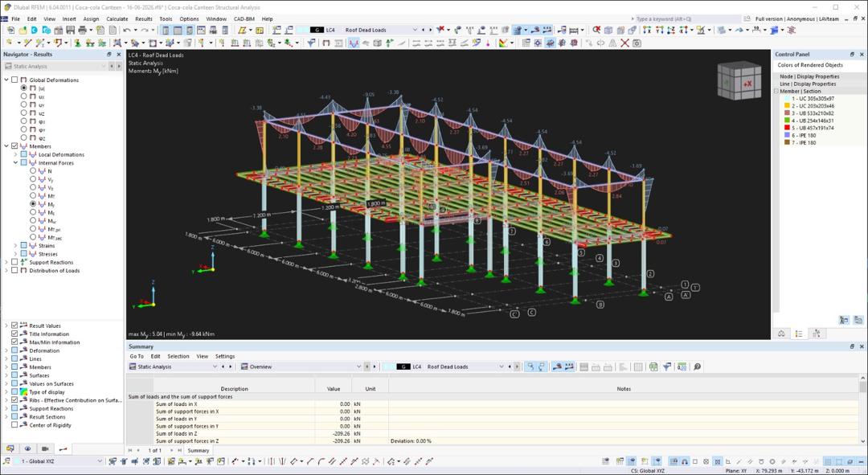The width and height of the screenshot is (868, 475).
Task: Click Node | Display Properties header
Action: 809,76
